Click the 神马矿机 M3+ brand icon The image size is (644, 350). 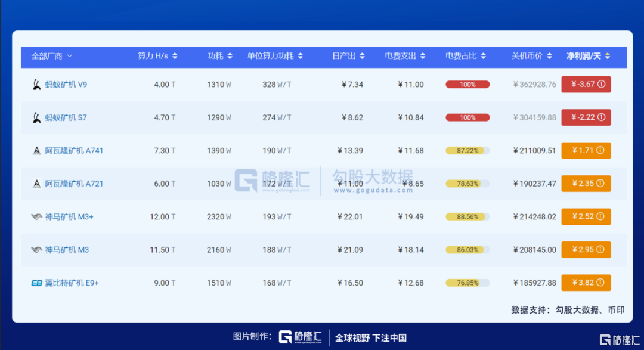pos(36,216)
